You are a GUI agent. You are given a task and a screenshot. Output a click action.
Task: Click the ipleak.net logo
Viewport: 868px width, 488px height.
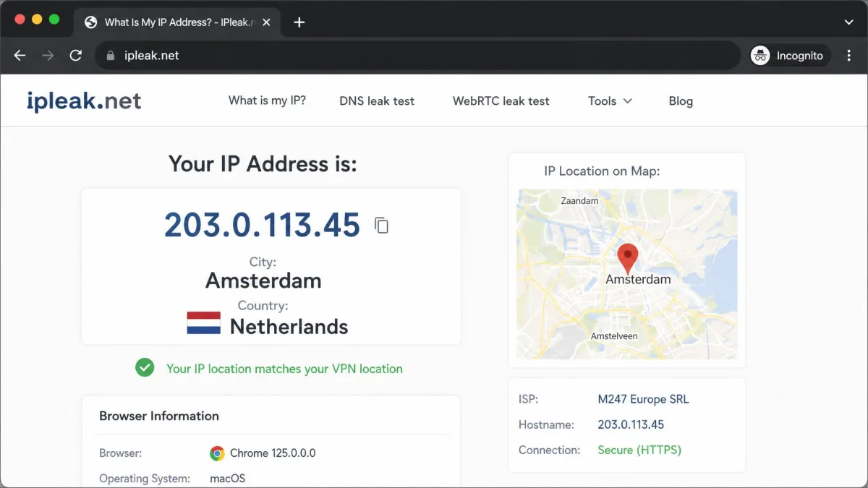coord(84,100)
